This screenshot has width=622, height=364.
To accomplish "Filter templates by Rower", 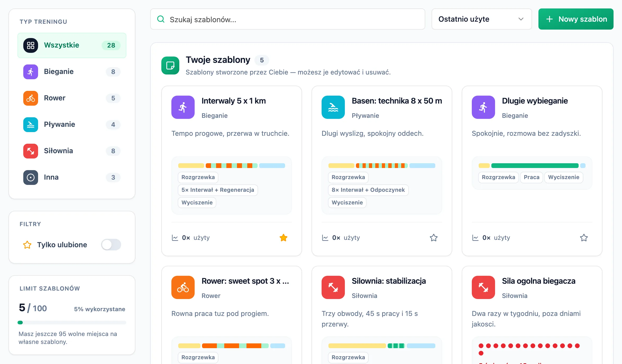I will click(x=72, y=98).
